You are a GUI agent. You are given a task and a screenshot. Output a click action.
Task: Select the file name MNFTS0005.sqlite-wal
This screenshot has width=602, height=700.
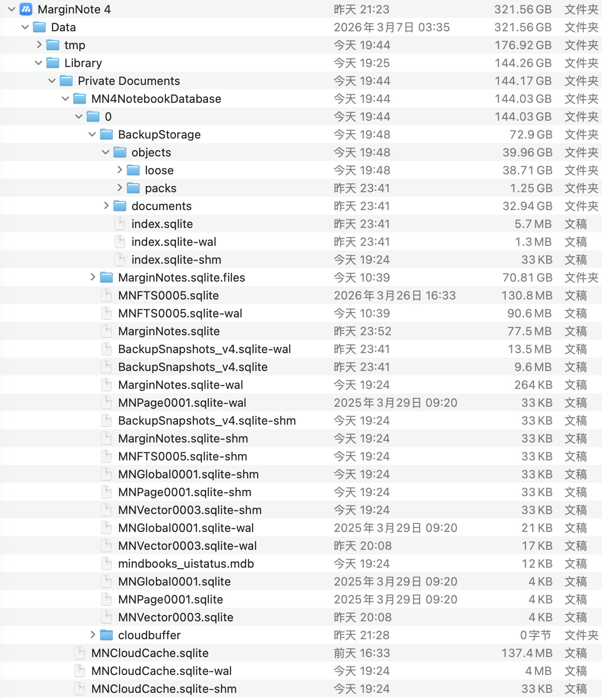pyautogui.click(x=180, y=313)
